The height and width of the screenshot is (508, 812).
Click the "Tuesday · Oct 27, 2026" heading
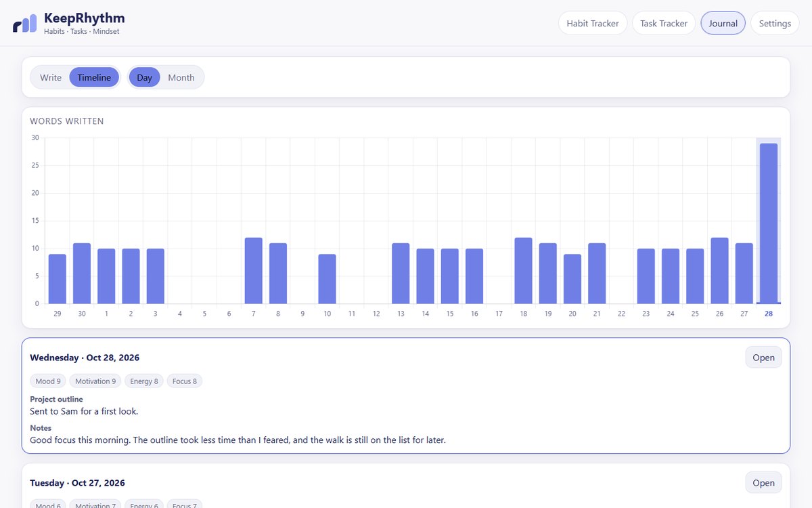tap(78, 483)
